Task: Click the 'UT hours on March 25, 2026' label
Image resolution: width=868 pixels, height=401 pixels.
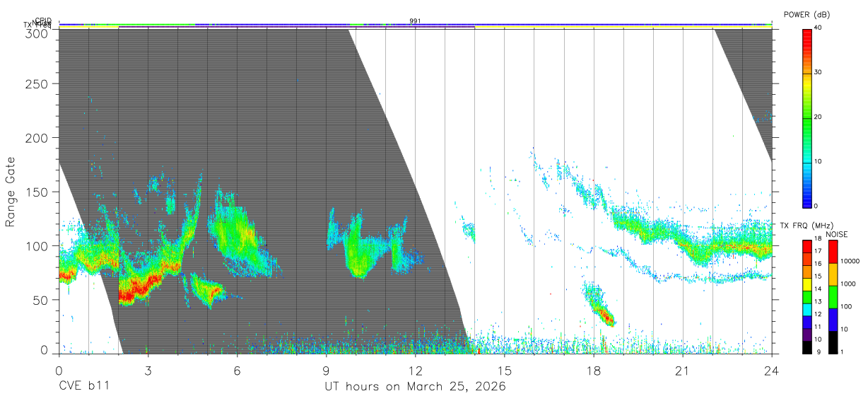Action: (415, 387)
